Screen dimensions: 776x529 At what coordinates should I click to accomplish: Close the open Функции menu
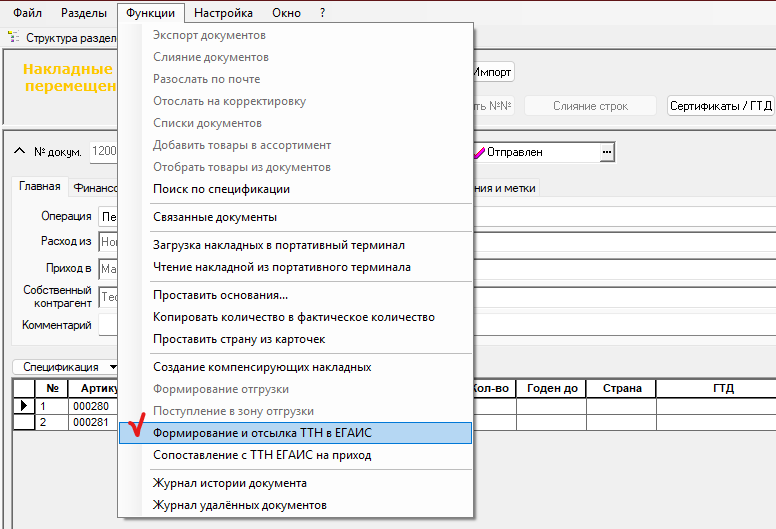click(x=150, y=13)
